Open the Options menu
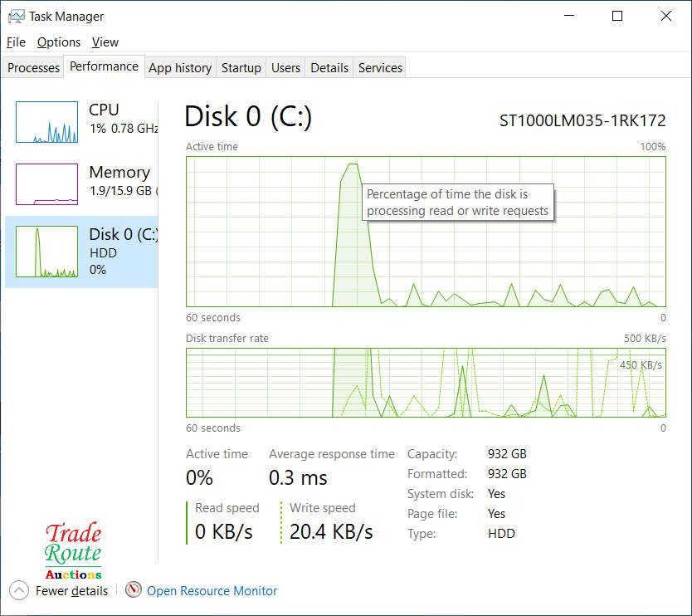 click(x=59, y=42)
